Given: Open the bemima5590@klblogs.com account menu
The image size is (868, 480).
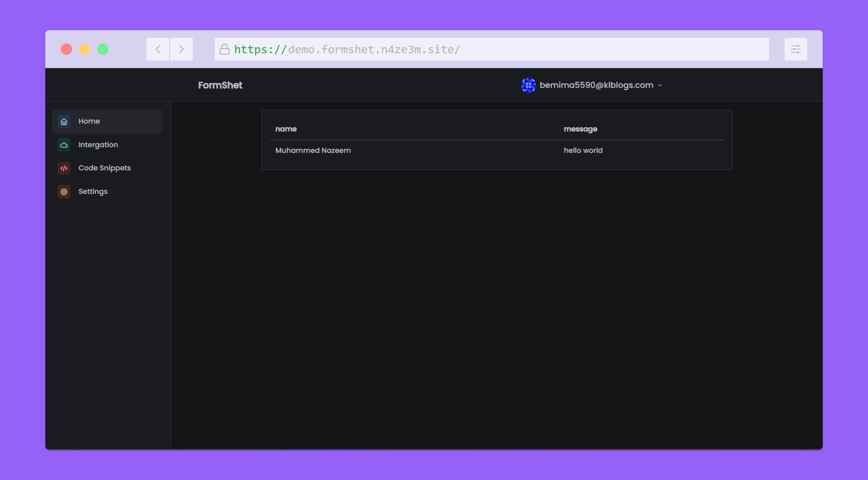Looking at the screenshot, I should (x=596, y=85).
